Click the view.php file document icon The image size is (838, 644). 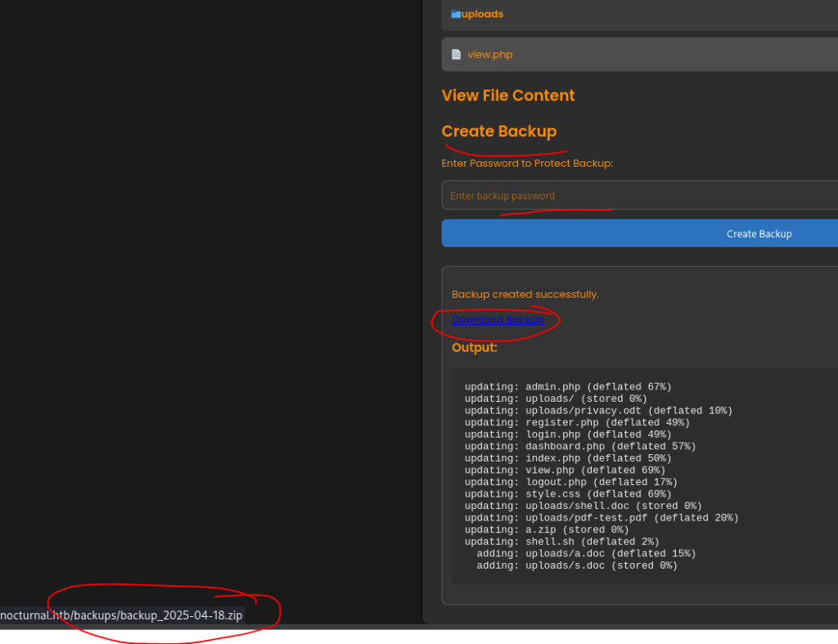click(x=457, y=55)
